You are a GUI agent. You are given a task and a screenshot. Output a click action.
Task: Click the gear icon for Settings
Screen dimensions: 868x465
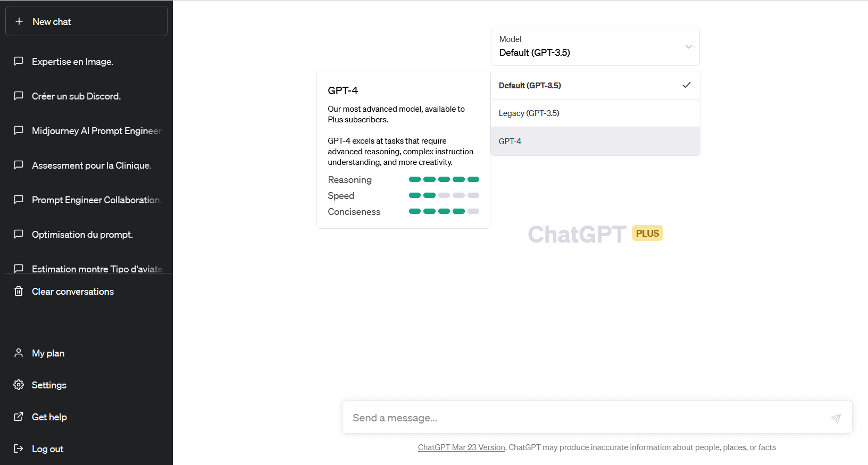19,385
